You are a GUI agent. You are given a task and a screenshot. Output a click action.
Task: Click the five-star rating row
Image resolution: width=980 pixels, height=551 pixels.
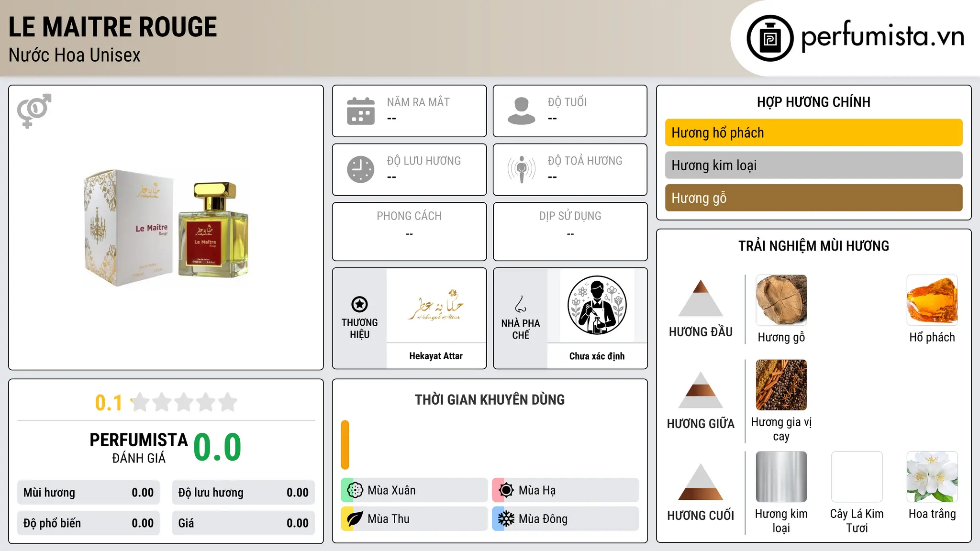click(x=184, y=402)
